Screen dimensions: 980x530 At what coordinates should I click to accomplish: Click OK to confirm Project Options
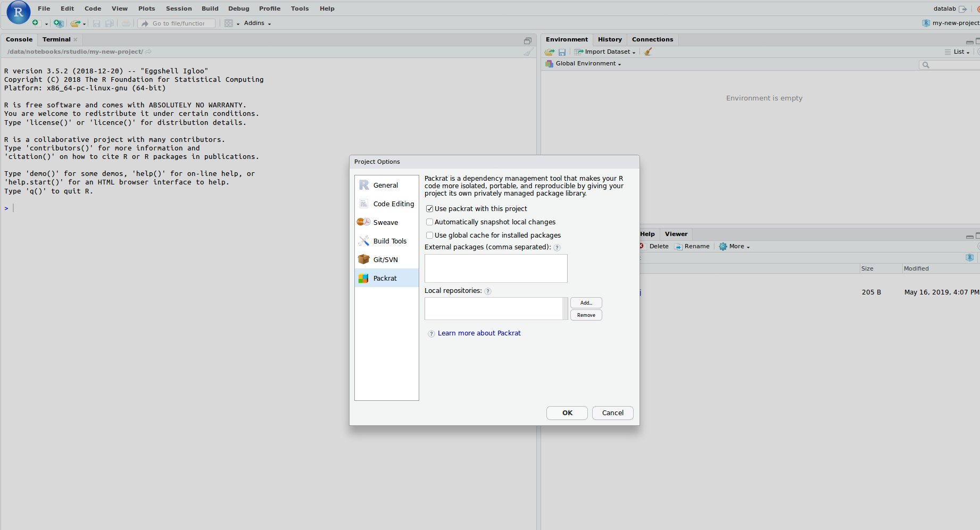click(x=567, y=413)
